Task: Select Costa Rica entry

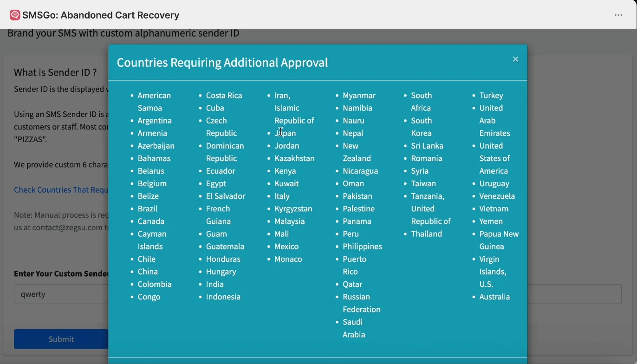Action: (x=224, y=95)
